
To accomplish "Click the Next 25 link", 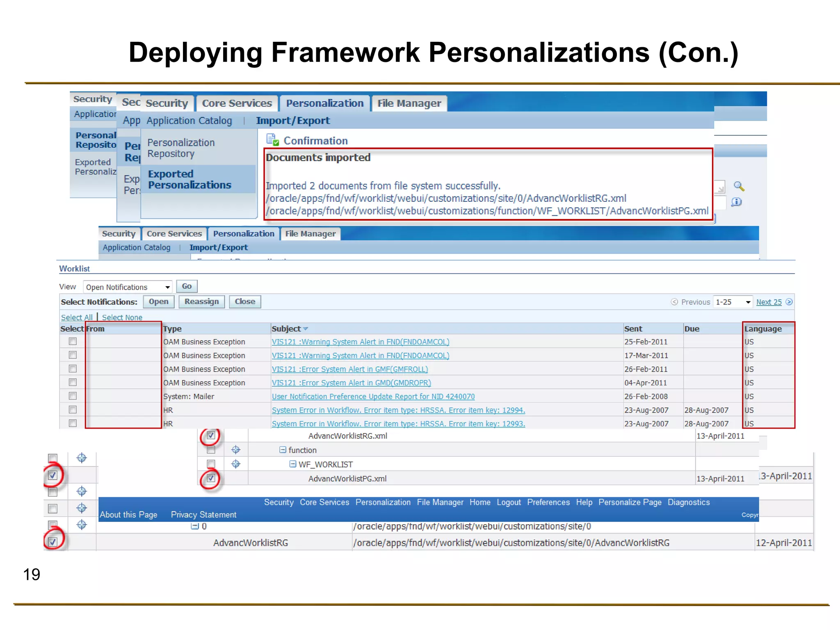I will coord(769,302).
